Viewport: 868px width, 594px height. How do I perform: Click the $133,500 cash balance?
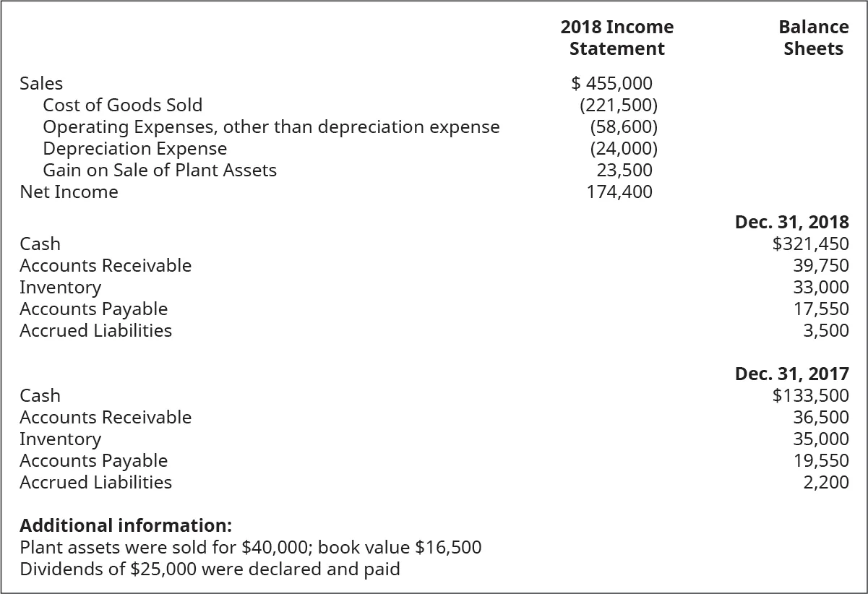810,396
